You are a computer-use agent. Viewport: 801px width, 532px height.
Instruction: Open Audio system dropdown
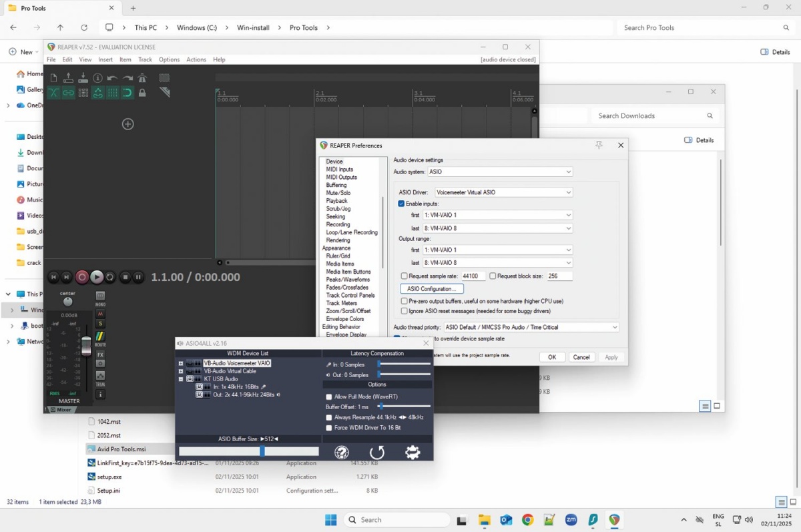pyautogui.click(x=500, y=172)
